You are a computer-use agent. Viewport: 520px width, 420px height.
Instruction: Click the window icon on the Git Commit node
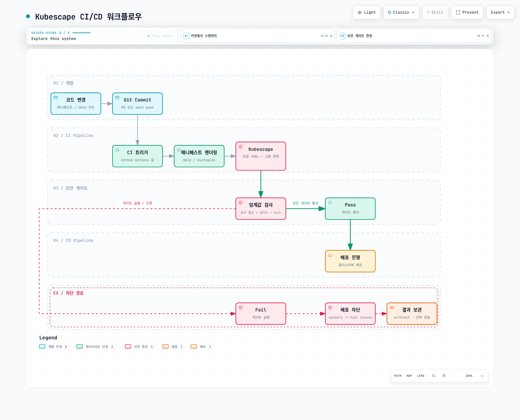[x=117, y=98]
